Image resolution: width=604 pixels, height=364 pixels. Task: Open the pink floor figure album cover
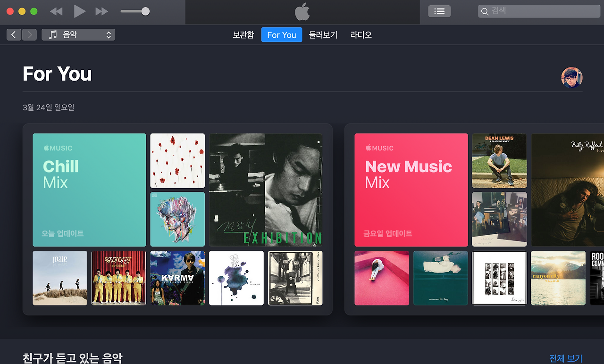pos(382,278)
